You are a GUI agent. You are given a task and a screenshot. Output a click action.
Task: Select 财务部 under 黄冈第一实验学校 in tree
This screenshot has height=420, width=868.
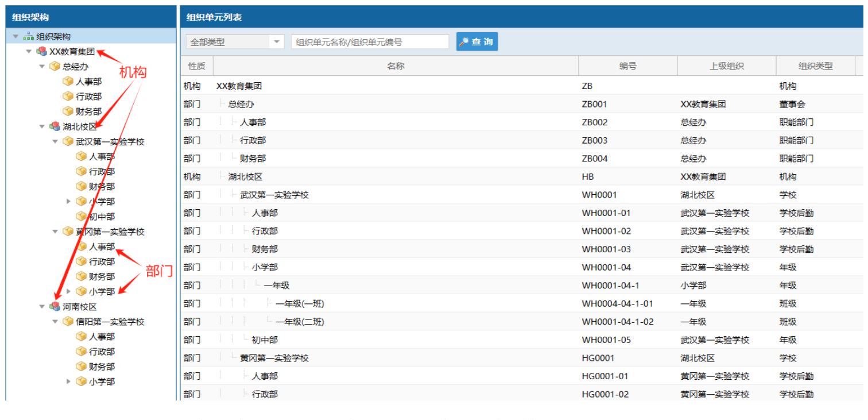102,276
